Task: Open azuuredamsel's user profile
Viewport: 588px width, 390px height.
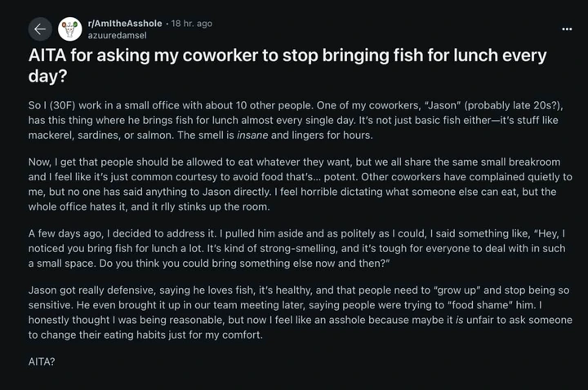Action: pyautogui.click(x=117, y=36)
